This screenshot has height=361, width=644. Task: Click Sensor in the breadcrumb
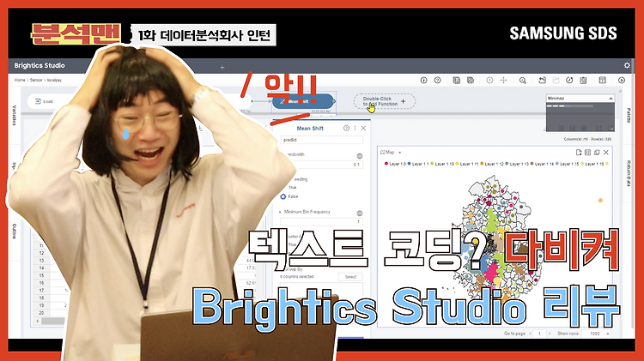point(36,80)
